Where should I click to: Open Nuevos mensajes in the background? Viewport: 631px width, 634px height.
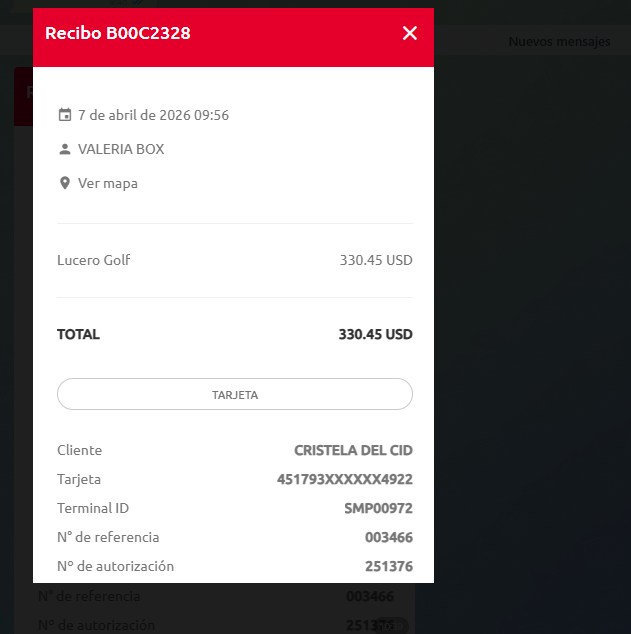click(x=559, y=42)
